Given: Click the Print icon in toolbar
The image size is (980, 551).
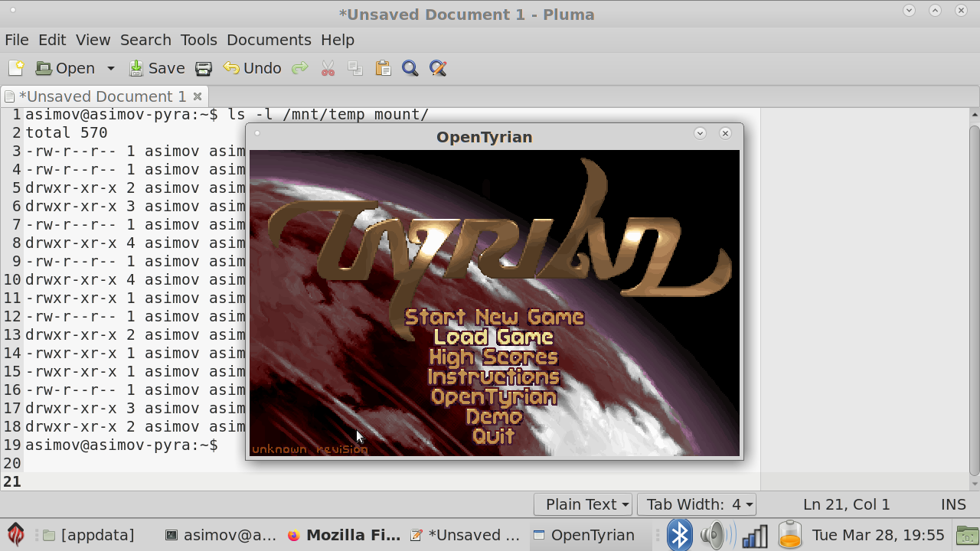Looking at the screenshot, I should 204,68.
